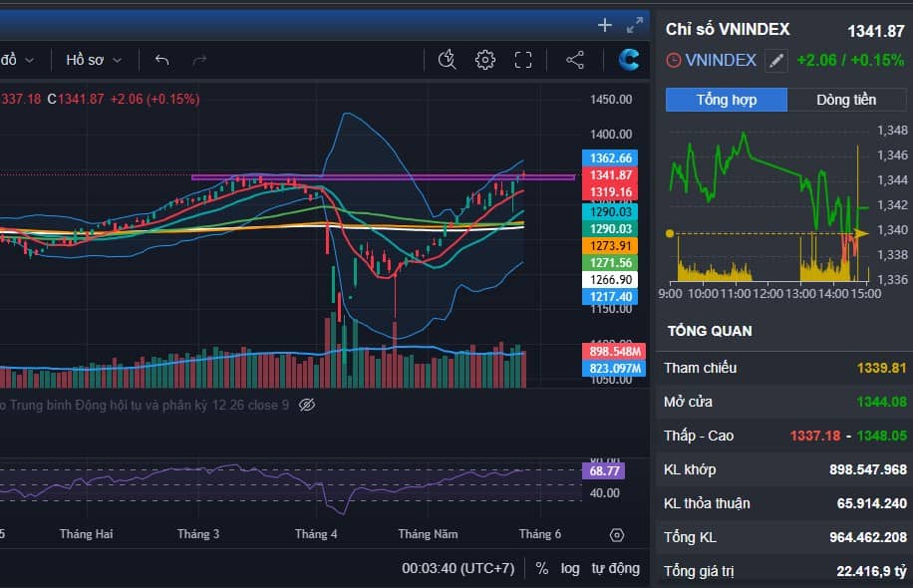
Task: Click Tổng giá trị value 22.416,9 tỷ
Action: 872,571
